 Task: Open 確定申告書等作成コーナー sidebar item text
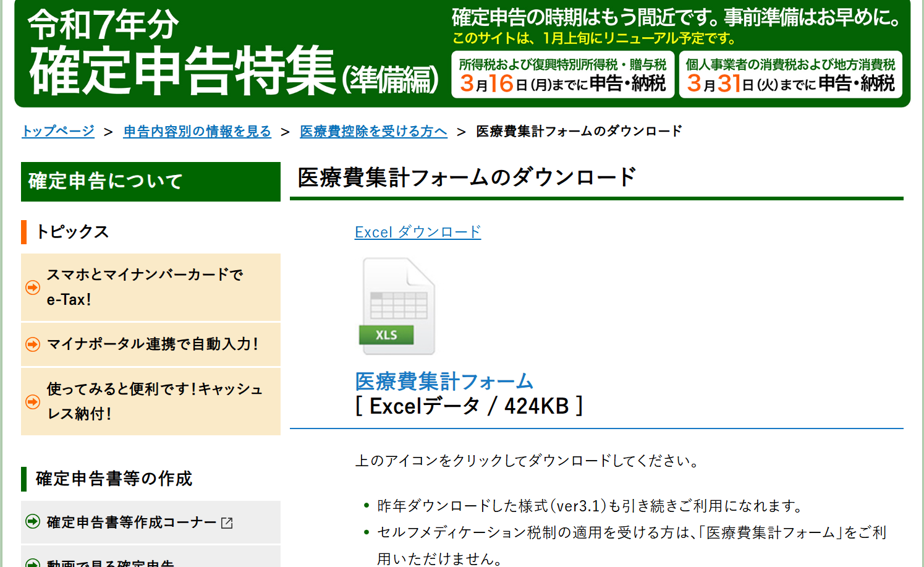pyautogui.click(x=132, y=522)
